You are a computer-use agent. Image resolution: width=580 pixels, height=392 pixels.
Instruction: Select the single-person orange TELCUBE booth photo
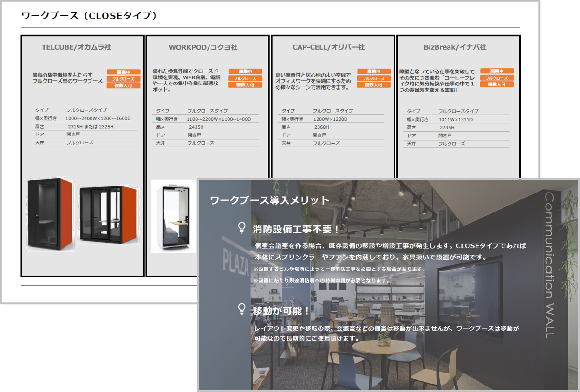(50, 214)
